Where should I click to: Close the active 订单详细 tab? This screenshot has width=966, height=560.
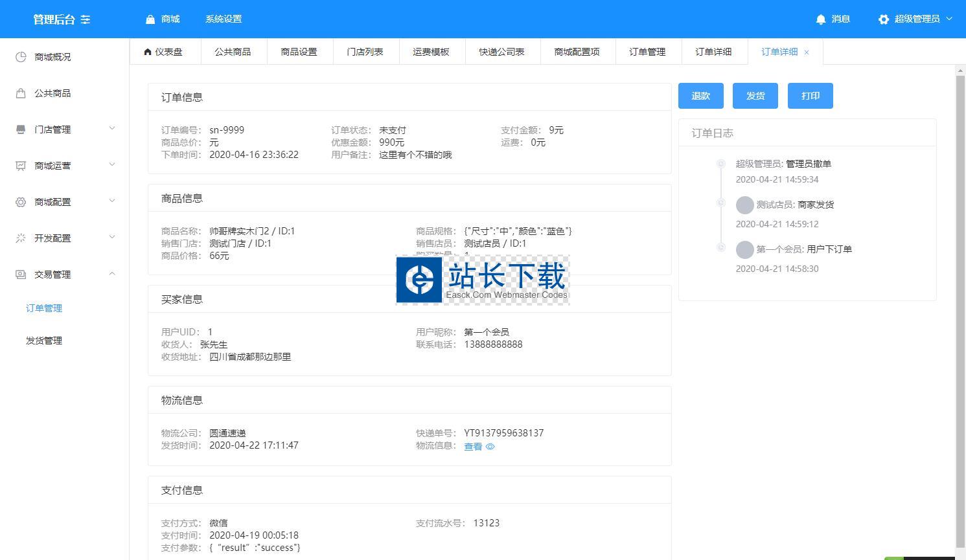pos(807,52)
